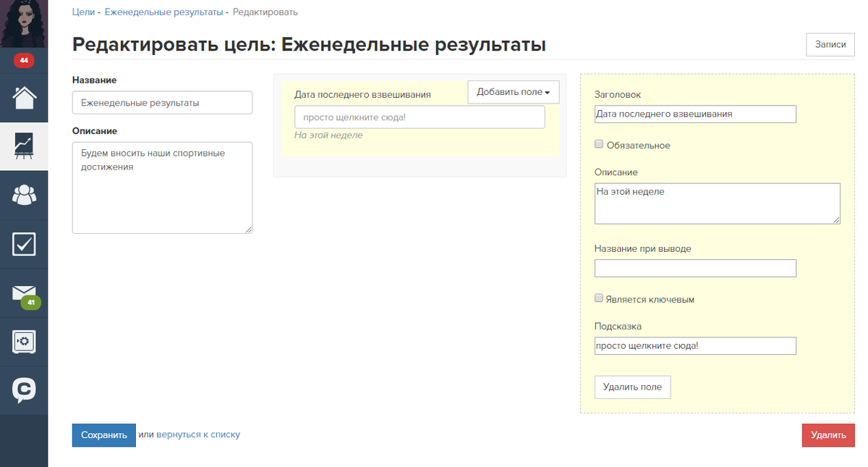868x467 pixels.
Task: Focus the Название при выводе field
Action: [x=694, y=269]
